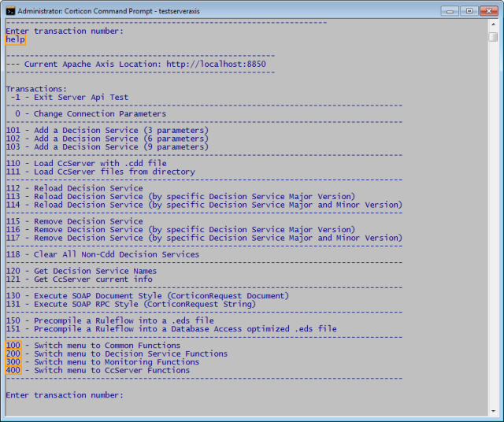Click the vertical scrollbar thumb
The image size is (504, 422).
pos(493,37)
